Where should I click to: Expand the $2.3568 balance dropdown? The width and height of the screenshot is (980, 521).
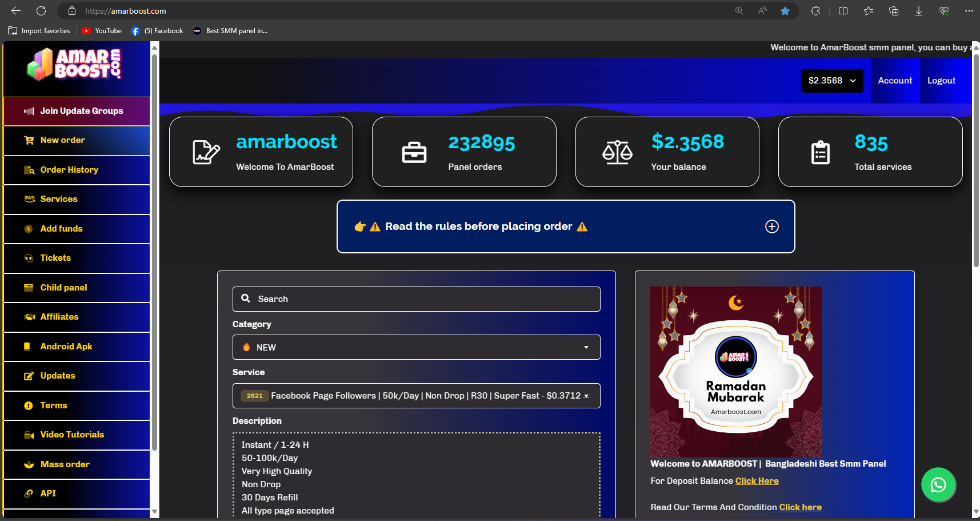click(x=832, y=81)
